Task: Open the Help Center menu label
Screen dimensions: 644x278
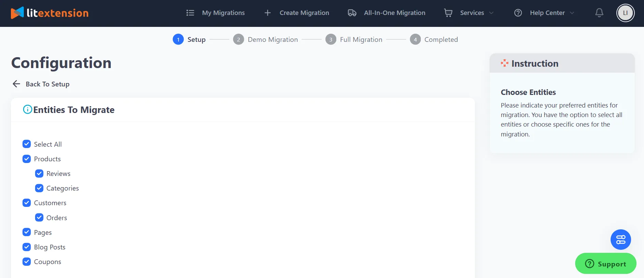Action: point(547,13)
